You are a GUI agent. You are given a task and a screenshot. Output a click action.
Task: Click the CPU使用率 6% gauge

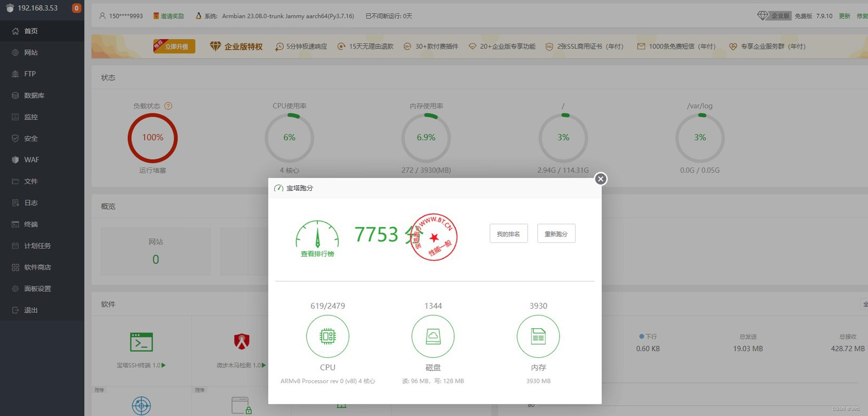point(289,137)
